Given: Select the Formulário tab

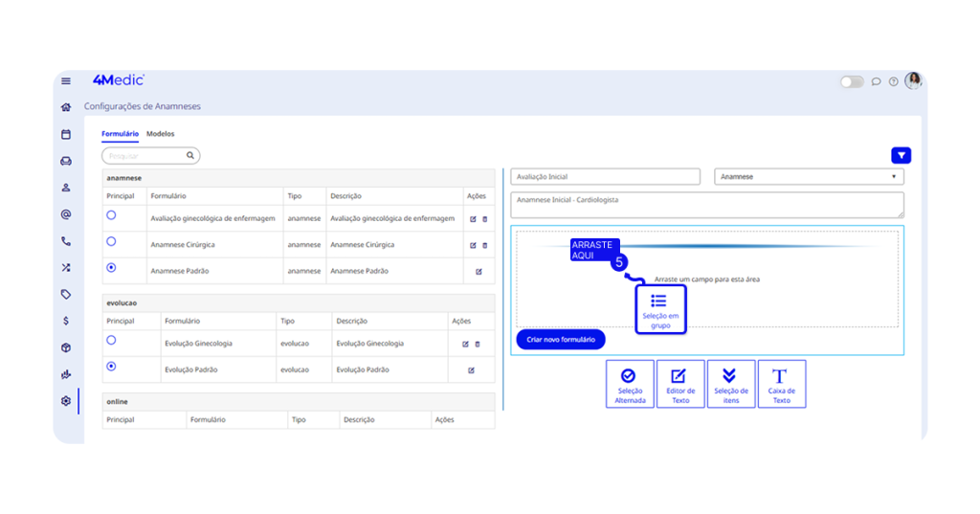Looking at the screenshot, I should (120, 134).
